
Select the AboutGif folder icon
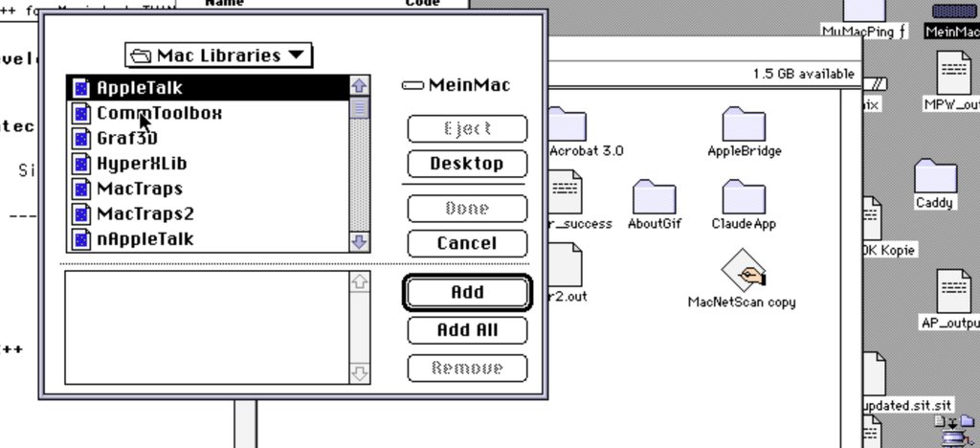coord(654,196)
